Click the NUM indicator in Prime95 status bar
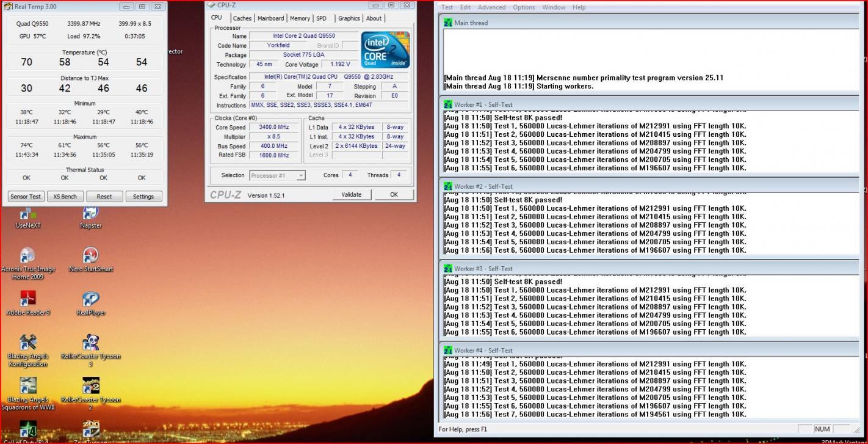Screen dimensions: 868x444 click(x=822, y=429)
